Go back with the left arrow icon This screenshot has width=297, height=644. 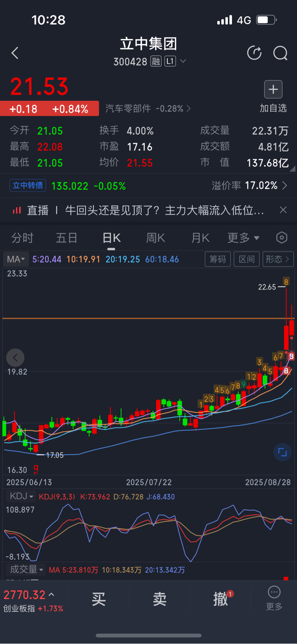click(15, 53)
